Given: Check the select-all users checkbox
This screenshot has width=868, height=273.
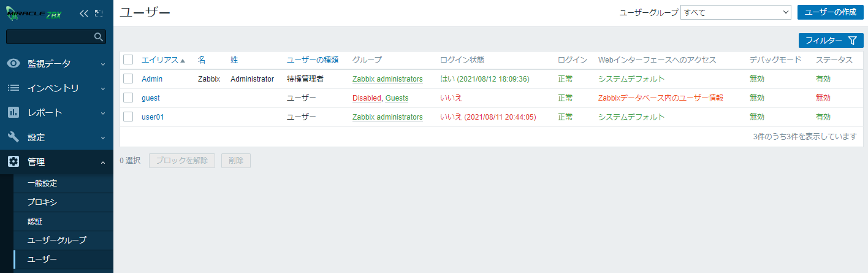Looking at the screenshot, I should [x=128, y=60].
